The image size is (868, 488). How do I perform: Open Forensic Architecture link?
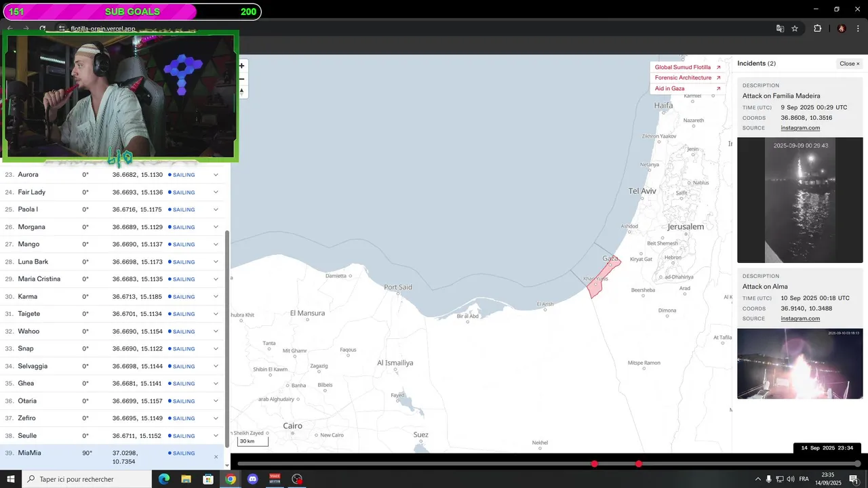(x=688, y=78)
